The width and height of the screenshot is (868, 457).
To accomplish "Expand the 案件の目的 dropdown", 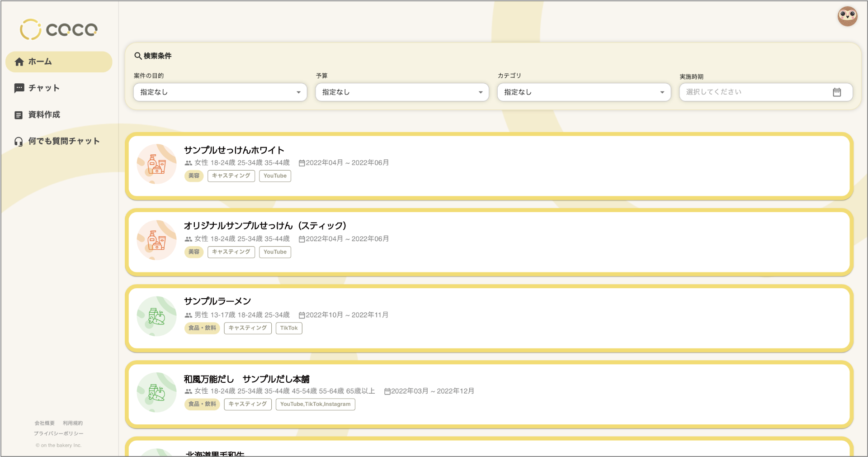I will (220, 92).
